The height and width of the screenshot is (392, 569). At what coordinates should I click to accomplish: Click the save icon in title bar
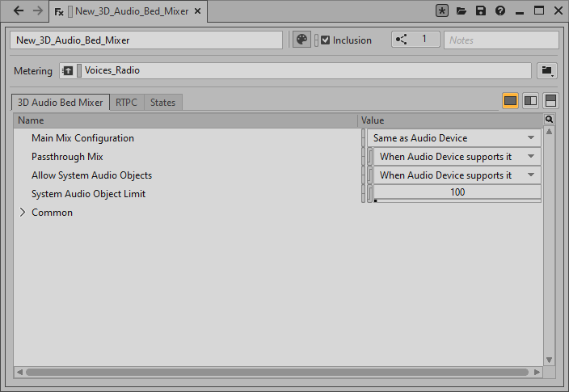coord(481,11)
